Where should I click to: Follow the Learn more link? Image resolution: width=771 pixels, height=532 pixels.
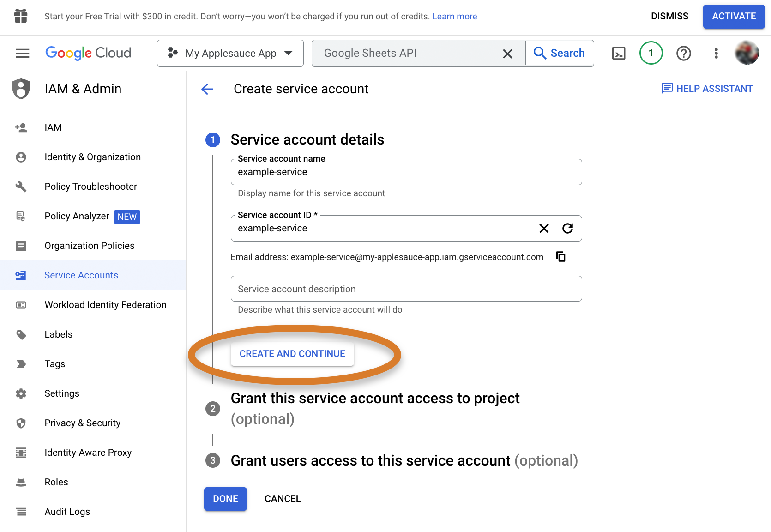pyautogui.click(x=455, y=17)
